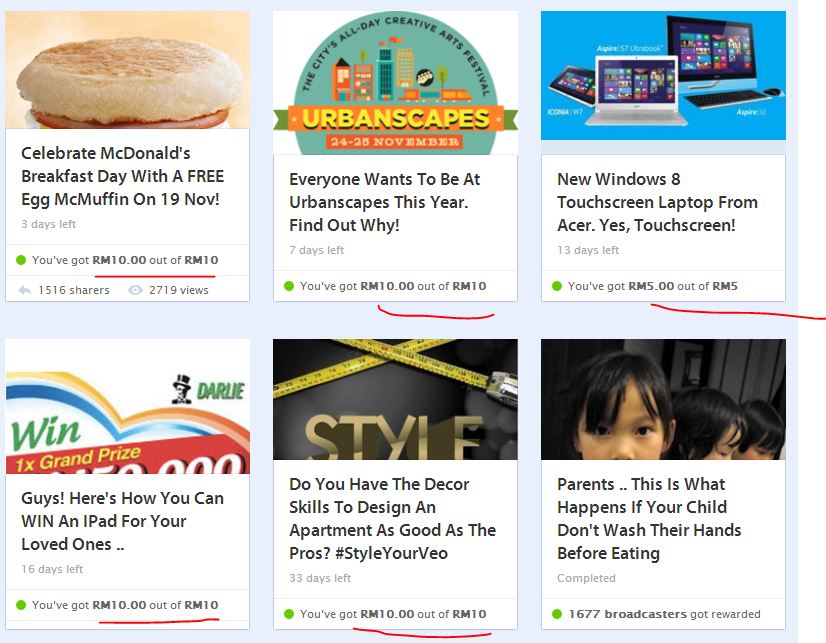
Task: Click the eye icon beside 2719 views
Action: [x=135, y=290]
